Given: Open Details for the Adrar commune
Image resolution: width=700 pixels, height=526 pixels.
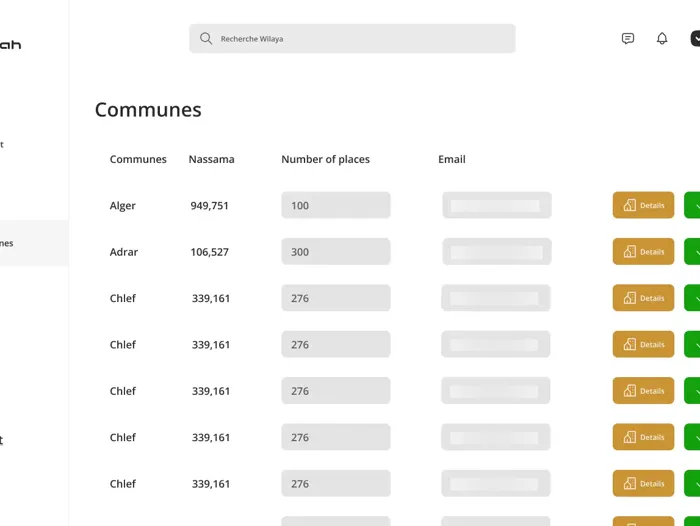Looking at the screenshot, I should (643, 252).
